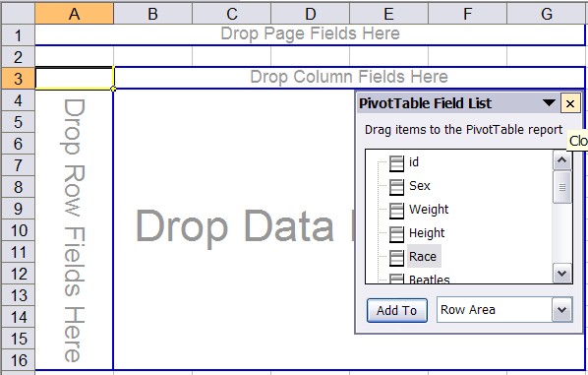The image size is (588, 375).
Task: Choose the Race field label in list
Action: tap(423, 257)
